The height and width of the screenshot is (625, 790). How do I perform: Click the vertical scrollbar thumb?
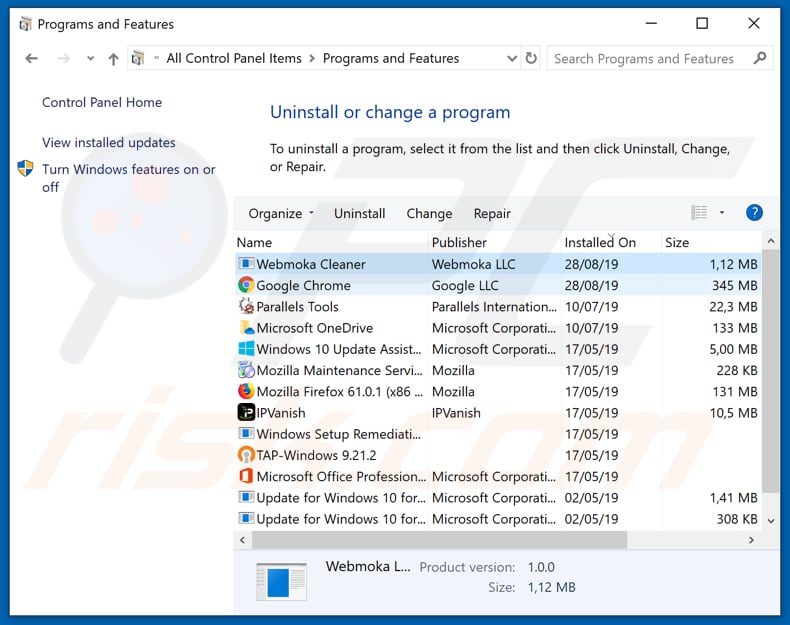click(771, 370)
